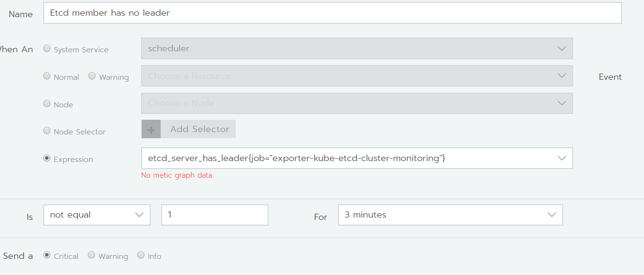
Task: Choose the Node Selector option
Action: [47, 131]
